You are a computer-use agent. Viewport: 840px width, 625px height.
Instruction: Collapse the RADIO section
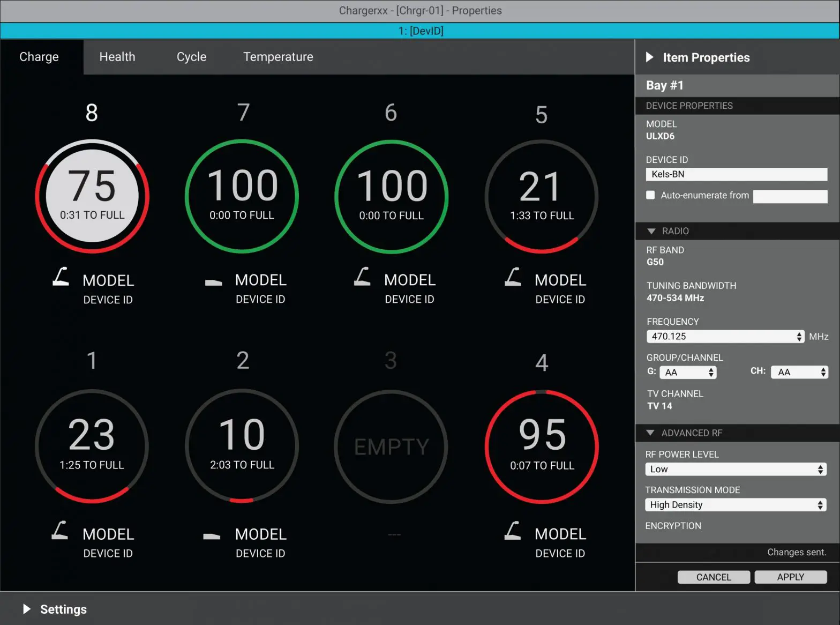pyautogui.click(x=651, y=231)
